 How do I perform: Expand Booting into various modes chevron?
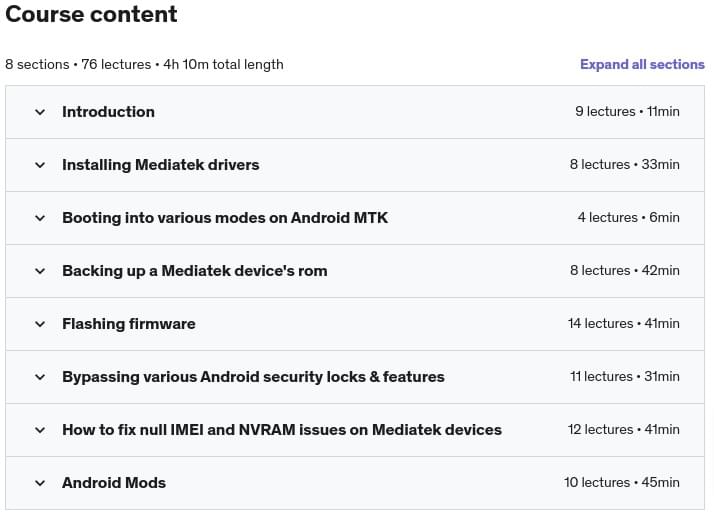click(40, 218)
